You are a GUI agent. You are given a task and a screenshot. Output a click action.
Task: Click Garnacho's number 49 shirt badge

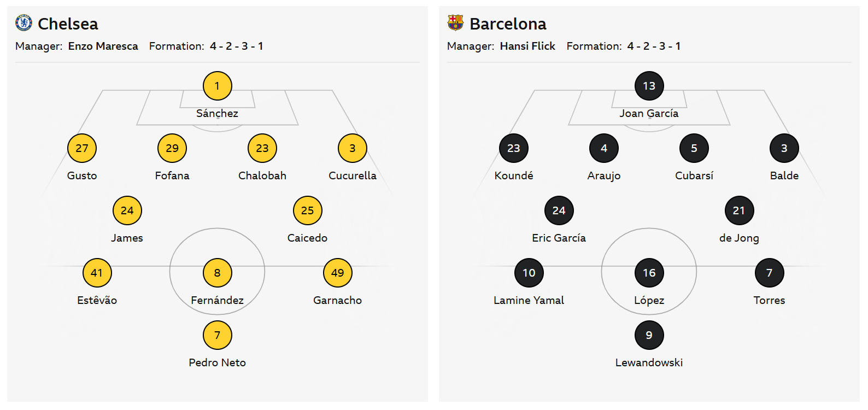[337, 273]
